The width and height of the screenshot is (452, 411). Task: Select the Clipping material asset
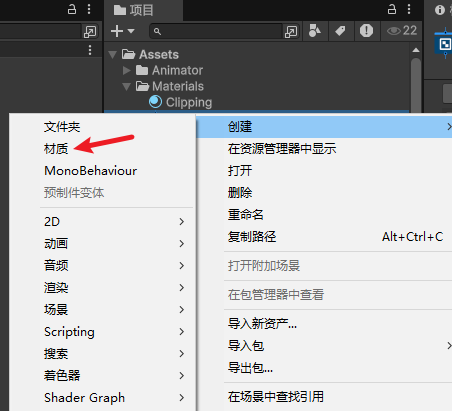click(189, 102)
